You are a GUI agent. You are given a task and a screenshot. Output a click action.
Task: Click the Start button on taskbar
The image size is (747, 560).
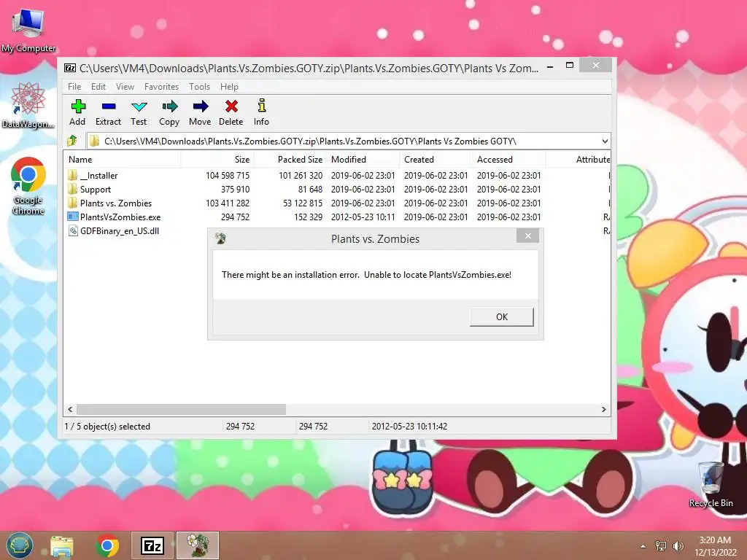pyautogui.click(x=20, y=545)
